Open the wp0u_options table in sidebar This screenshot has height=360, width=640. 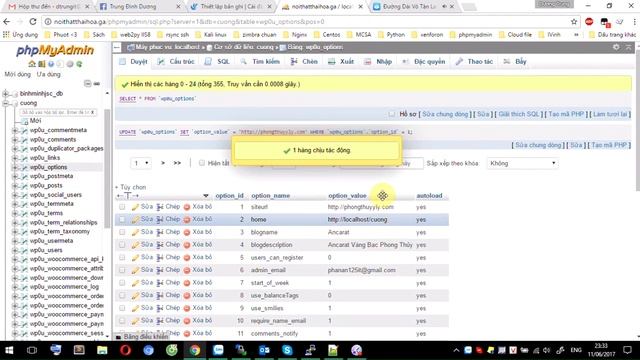pyautogui.click(x=49, y=167)
